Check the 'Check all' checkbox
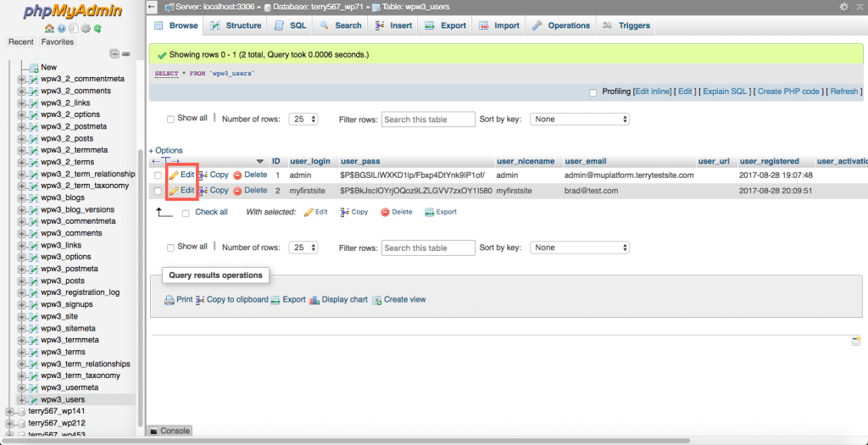This screenshot has height=445, width=868. tap(186, 213)
